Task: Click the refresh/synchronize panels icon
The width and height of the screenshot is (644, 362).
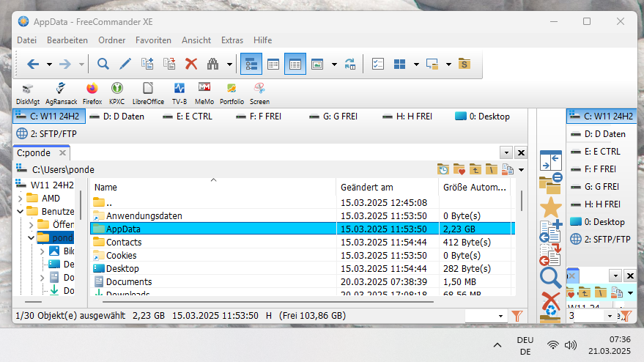Action: 350,64
